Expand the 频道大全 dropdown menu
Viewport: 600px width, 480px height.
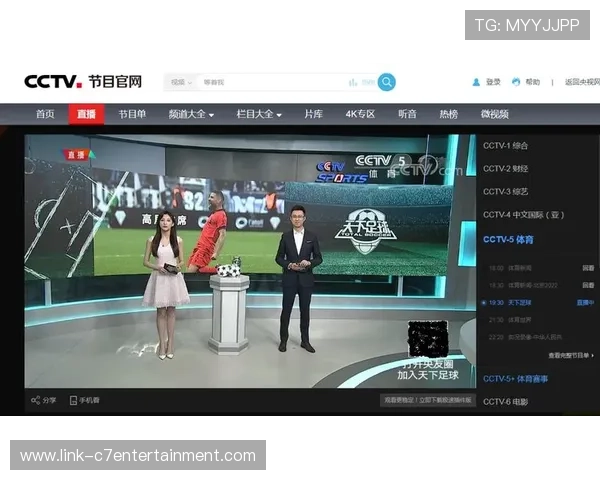click(191, 114)
